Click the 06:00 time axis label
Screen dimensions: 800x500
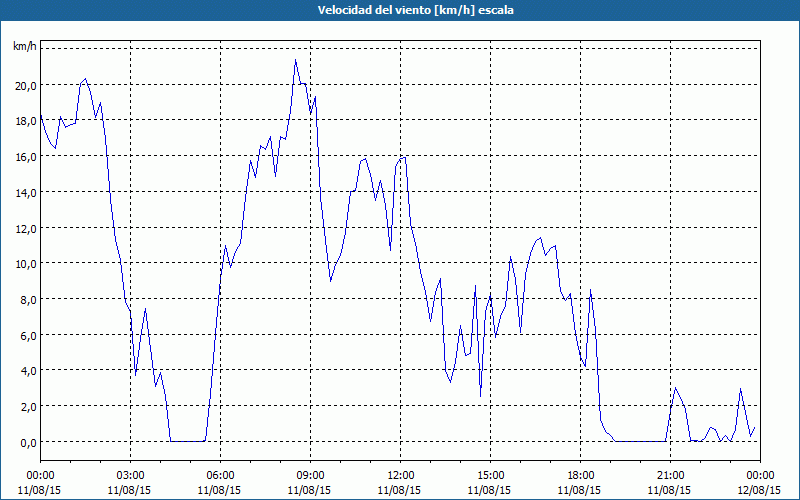219,476
